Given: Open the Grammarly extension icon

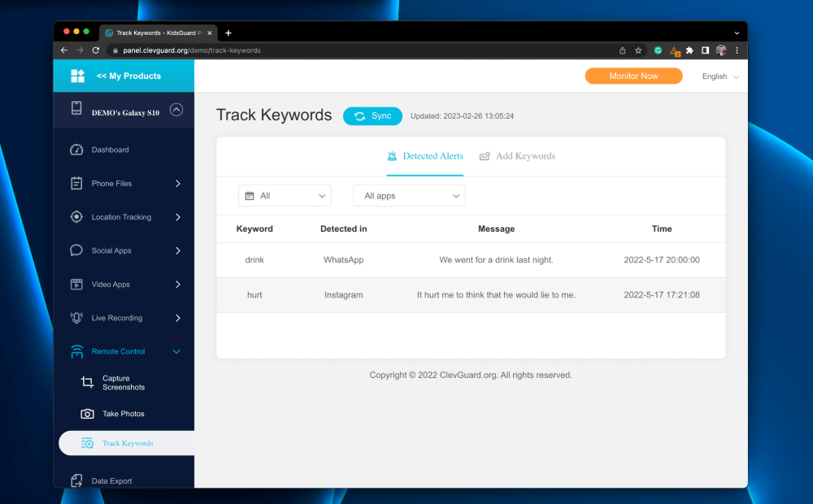Looking at the screenshot, I should (x=658, y=50).
